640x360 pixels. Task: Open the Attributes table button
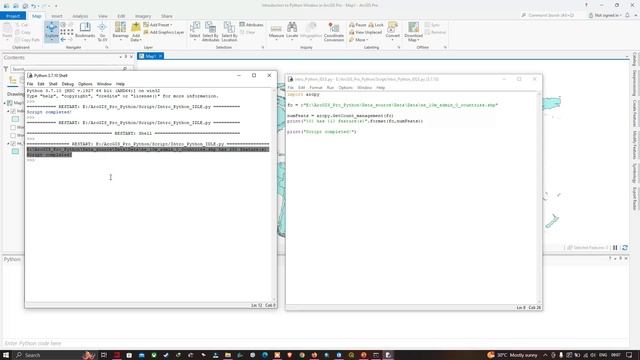[251, 25]
